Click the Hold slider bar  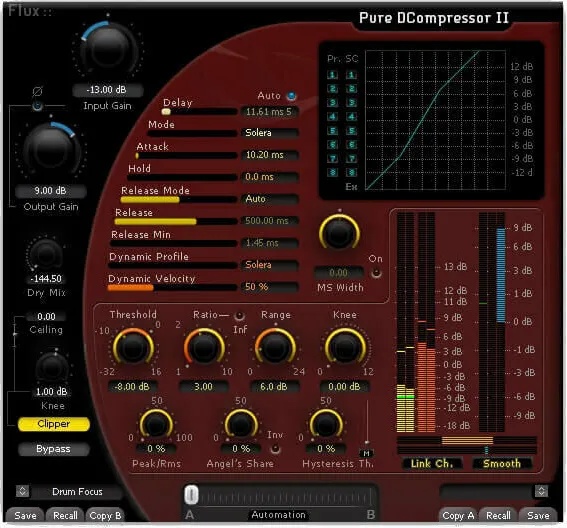click(x=182, y=178)
